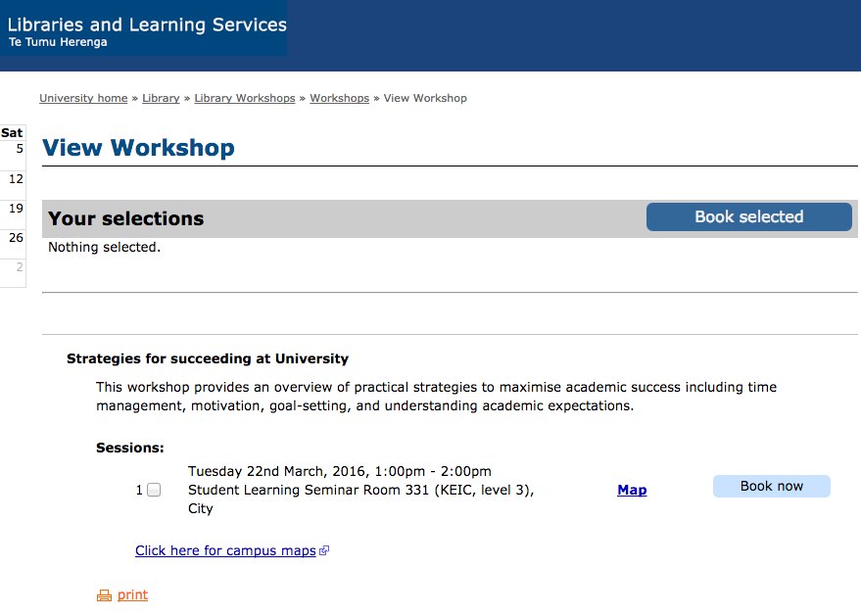This screenshot has width=861, height=616.
Task: Go to University home breadcrumb
Action: [x=83, y=98]
